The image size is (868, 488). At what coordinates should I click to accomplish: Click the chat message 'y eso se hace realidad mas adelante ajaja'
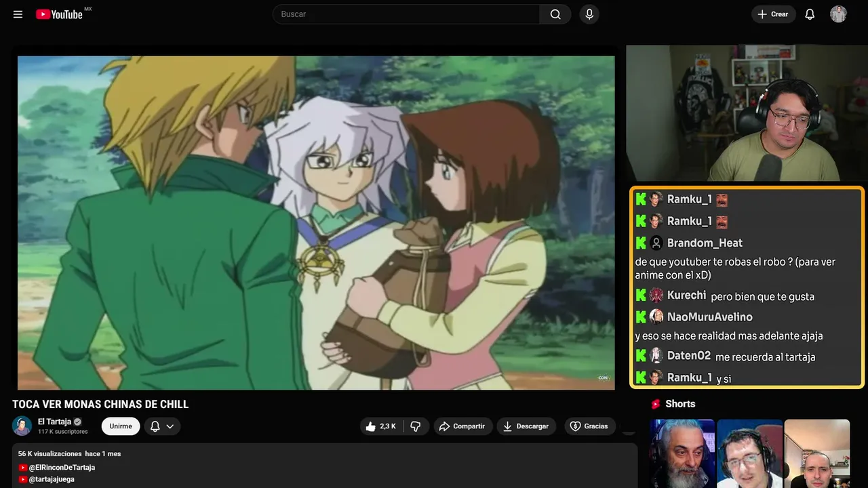[729, 336]
